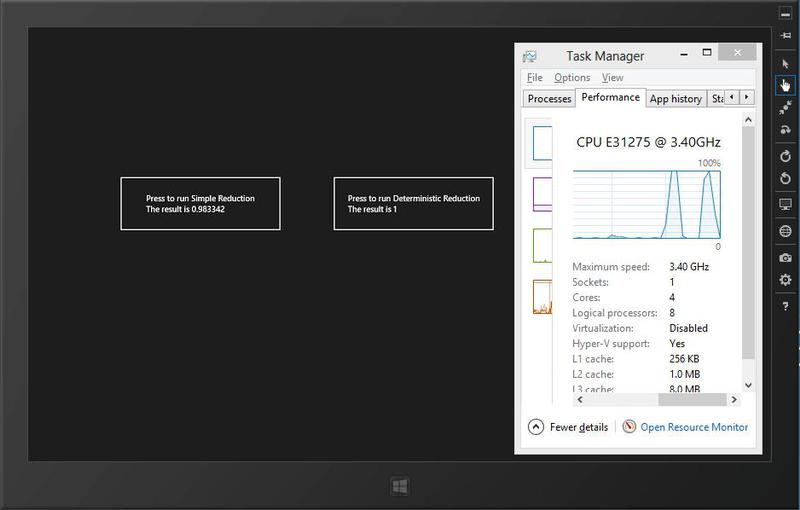Click the Windows logo button on bezel
The image size is (800, 510).
coord(399,486)
